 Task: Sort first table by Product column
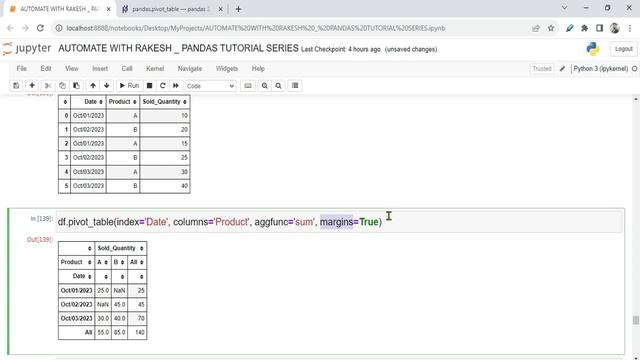tap(122, 102)
